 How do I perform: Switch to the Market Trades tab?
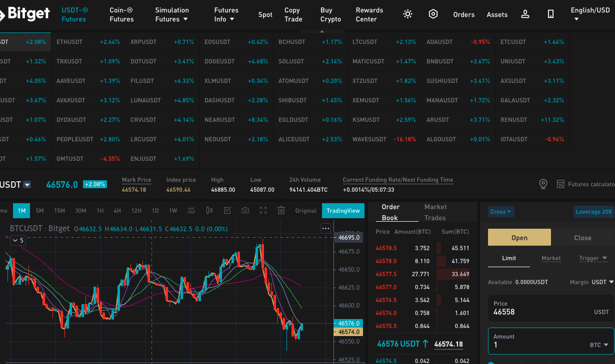[435, 212]
